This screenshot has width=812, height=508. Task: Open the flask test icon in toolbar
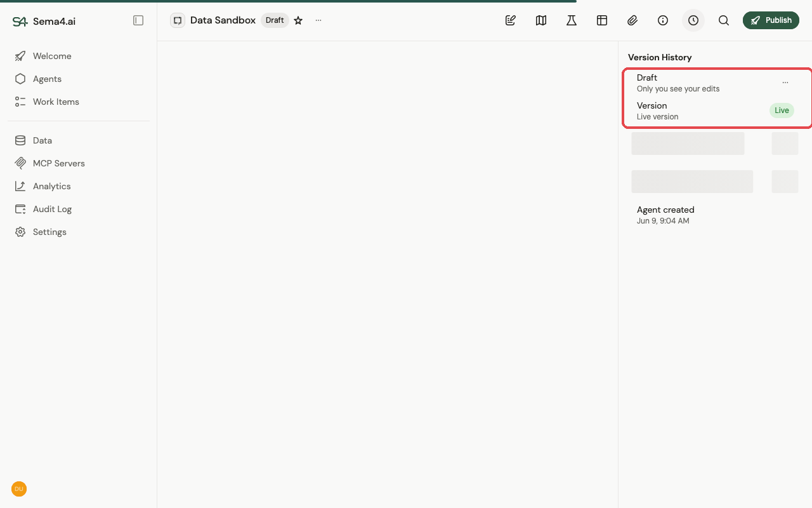tap(572, 20)
